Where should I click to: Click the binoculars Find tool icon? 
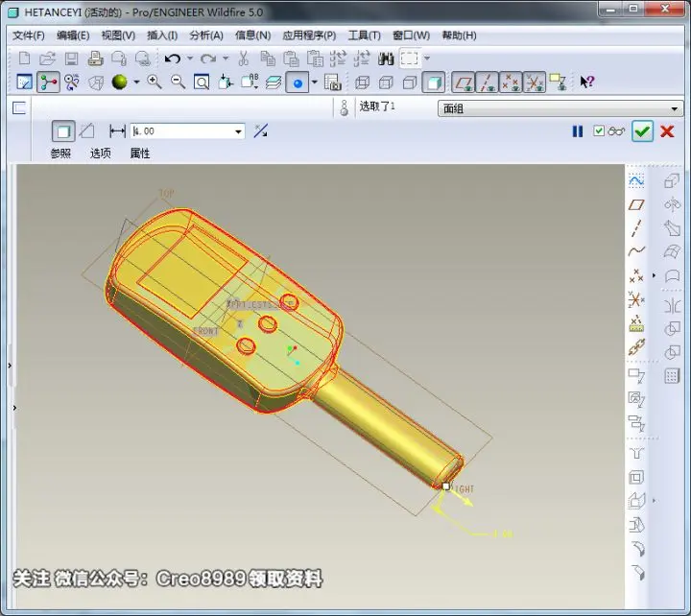[x=386, y=59]
